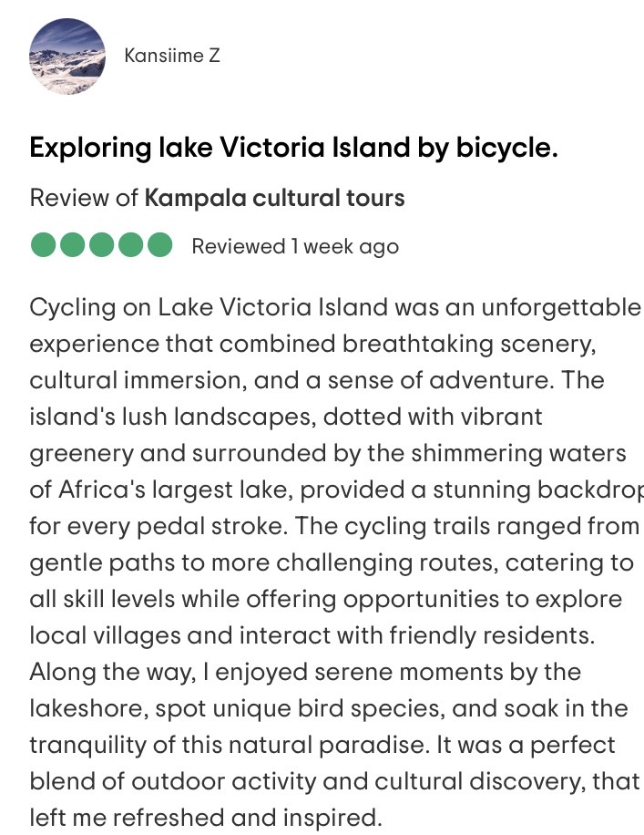The width and height of the screenshot is (644, 835).
Task: Open the Kansiime Z username profile
Action: 171,56
